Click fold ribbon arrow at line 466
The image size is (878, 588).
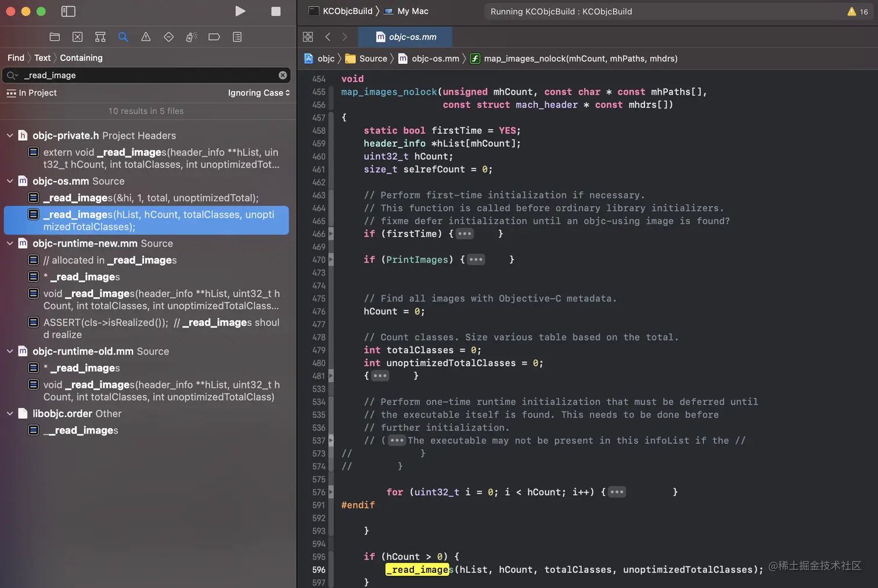click(x=331, y=234)
